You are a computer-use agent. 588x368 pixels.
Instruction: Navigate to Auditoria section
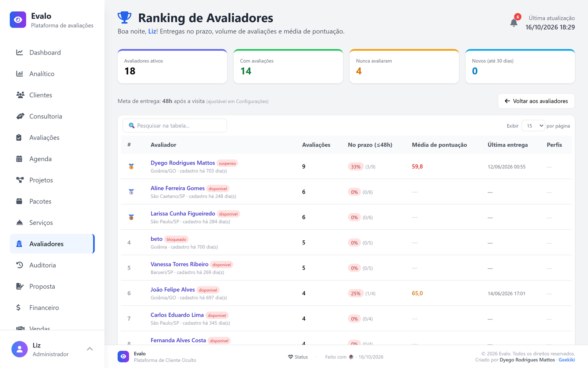pyautogui.click(x=52, y=265)
